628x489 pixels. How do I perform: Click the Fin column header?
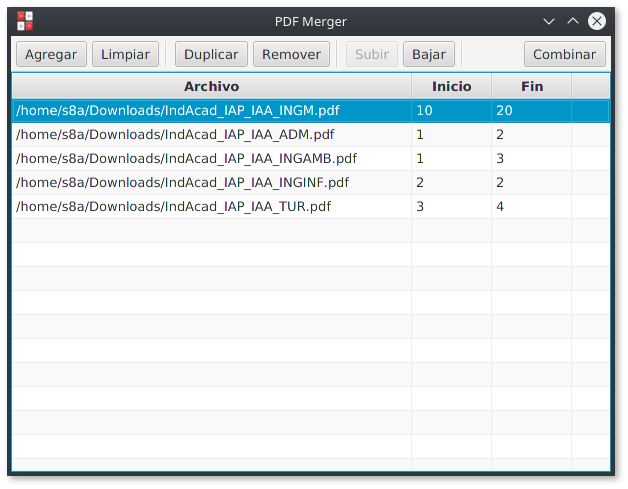point(531,87)
